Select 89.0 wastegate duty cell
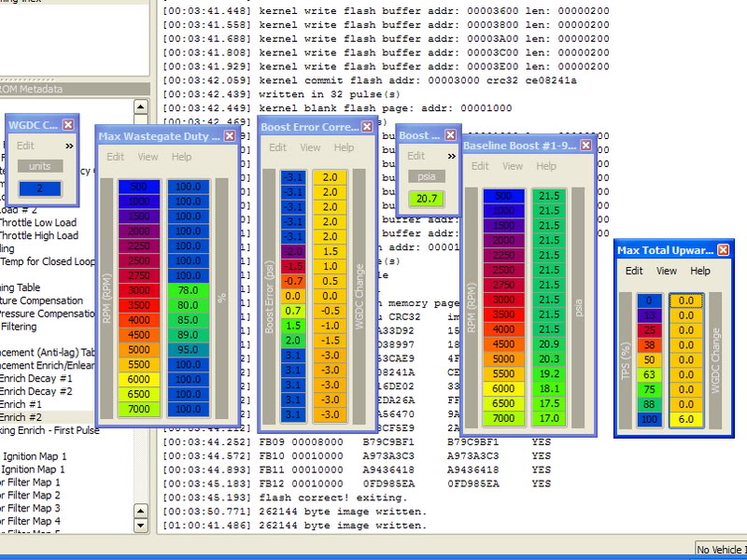The image size is (747, 560). (189, 334)
